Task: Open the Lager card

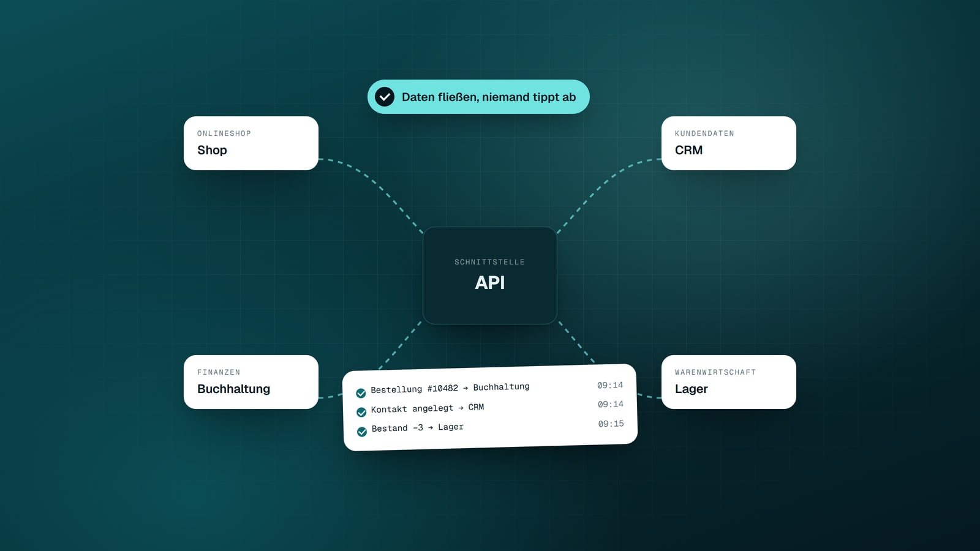Action: coord(729,382)
